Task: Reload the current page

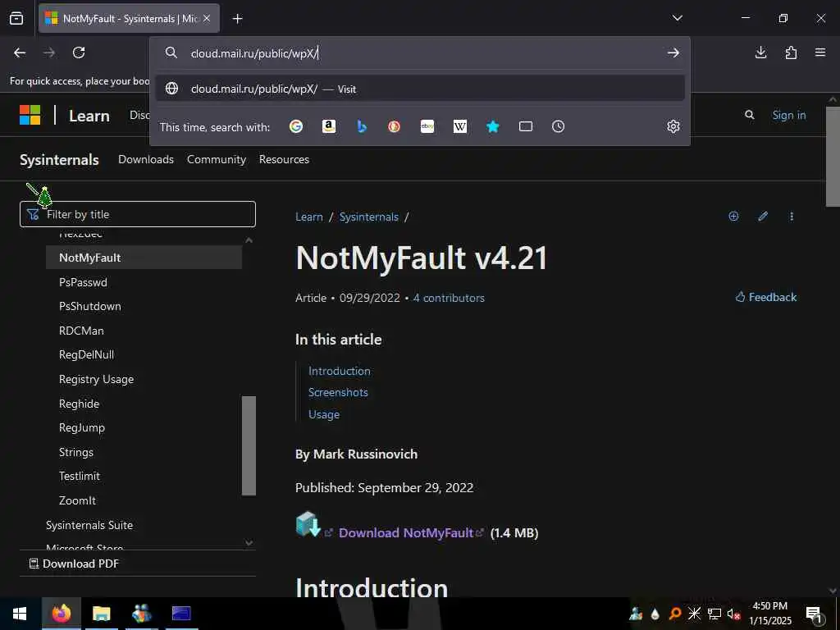Action: [79, 52]
